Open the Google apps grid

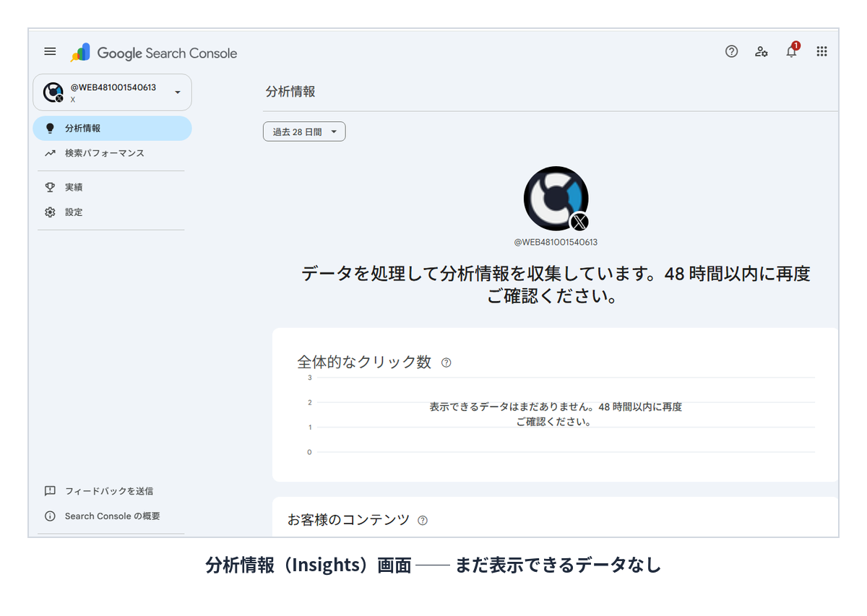(821, 51)
